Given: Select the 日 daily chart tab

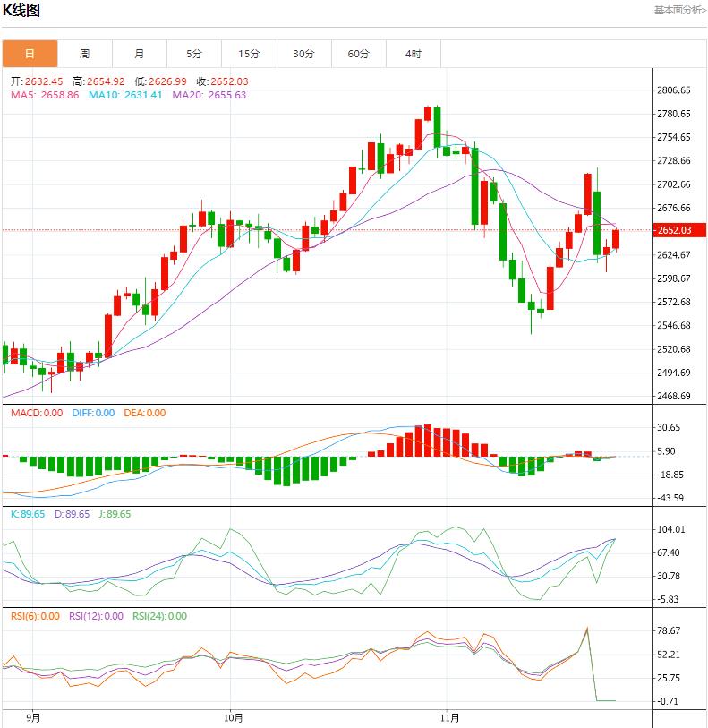Looking at the screenshot, I should [x=30, y=54].
